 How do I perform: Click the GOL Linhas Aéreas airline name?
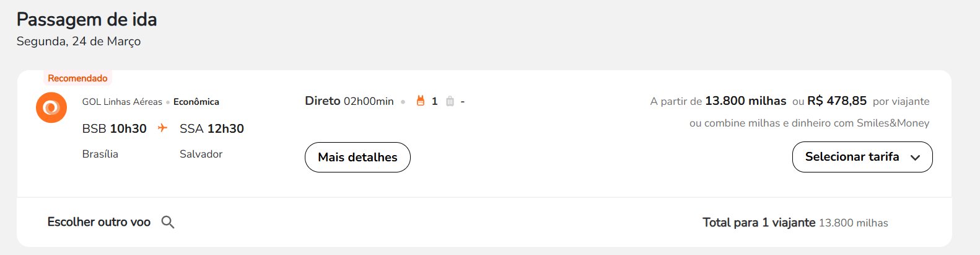click(x=122, y=102)
